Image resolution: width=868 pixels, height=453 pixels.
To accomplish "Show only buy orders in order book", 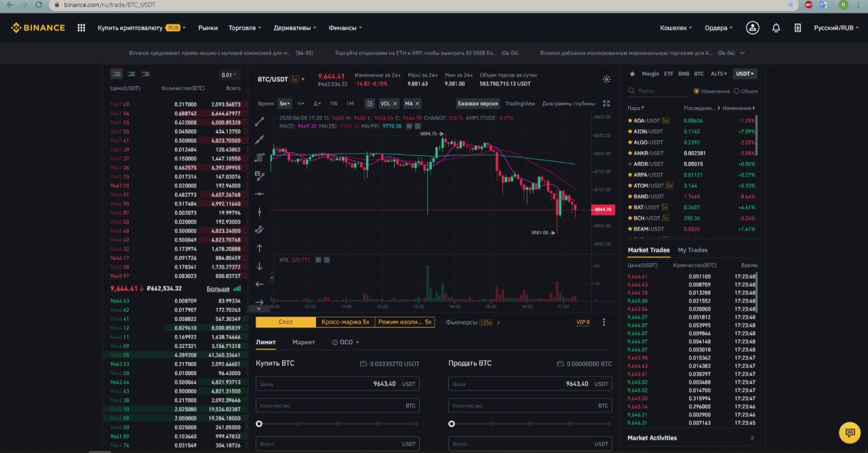I will [x=131, y=74].
